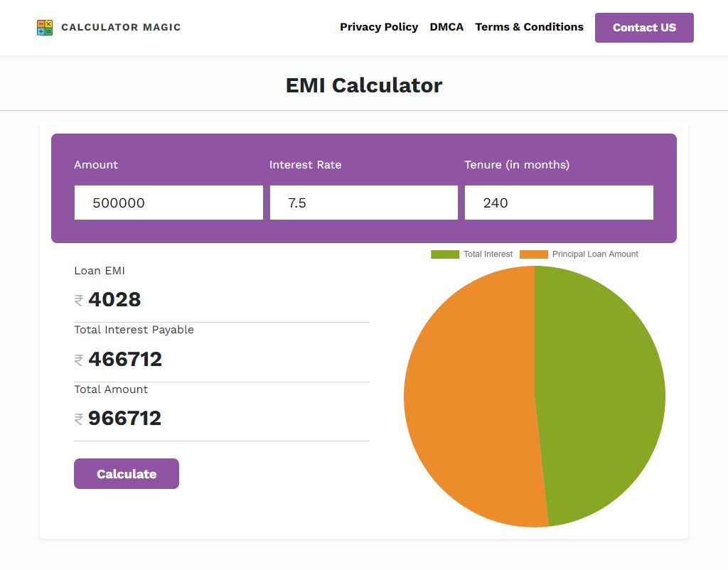Focus the Amount input field
This screenshot has width=728, height=570.
coord(168,203)
